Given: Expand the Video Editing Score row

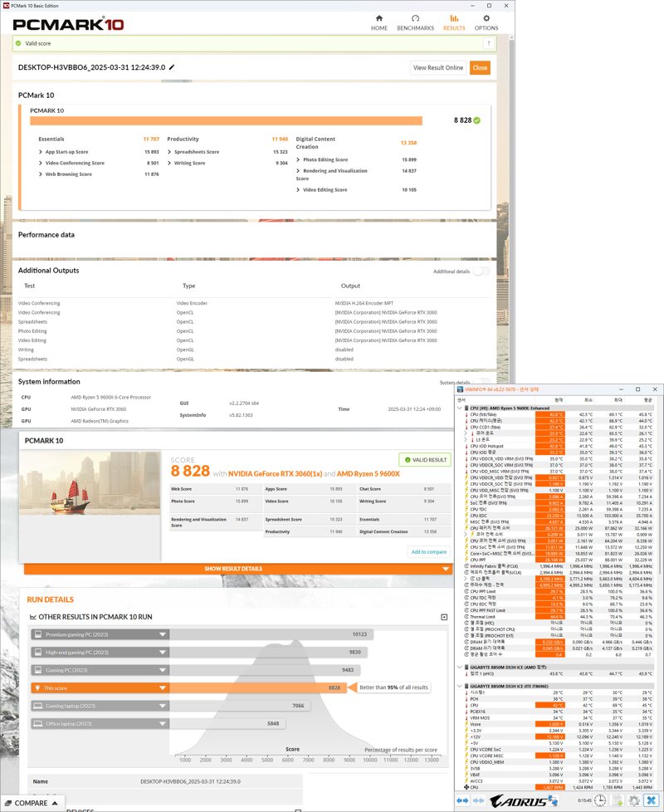Looking at the screenshot, I should pyautogui.click(x=298, y=190).
